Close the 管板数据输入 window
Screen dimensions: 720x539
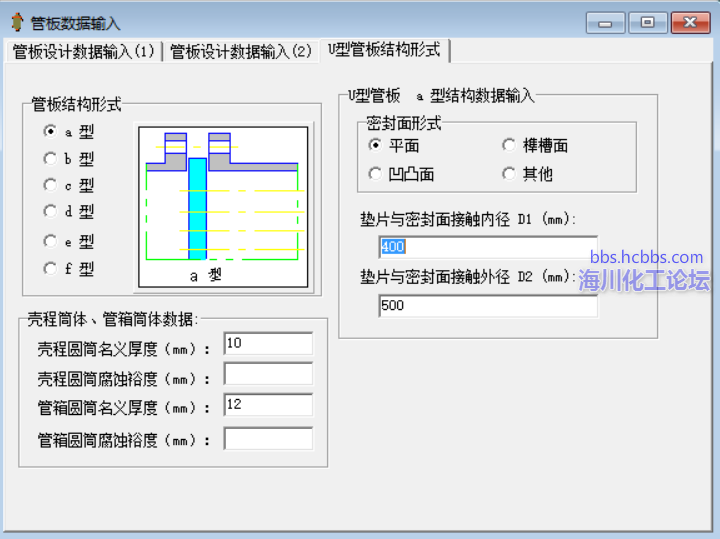[x=690, y=22]
